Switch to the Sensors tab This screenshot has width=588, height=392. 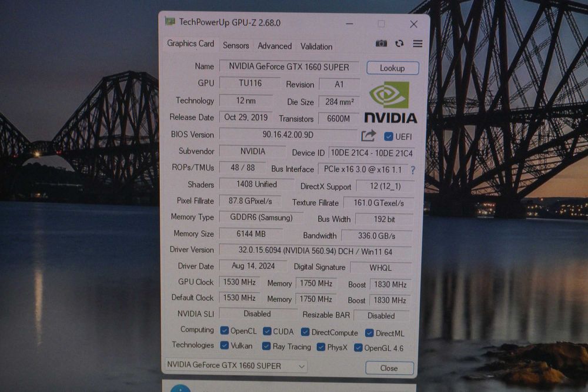click(236, 45)
